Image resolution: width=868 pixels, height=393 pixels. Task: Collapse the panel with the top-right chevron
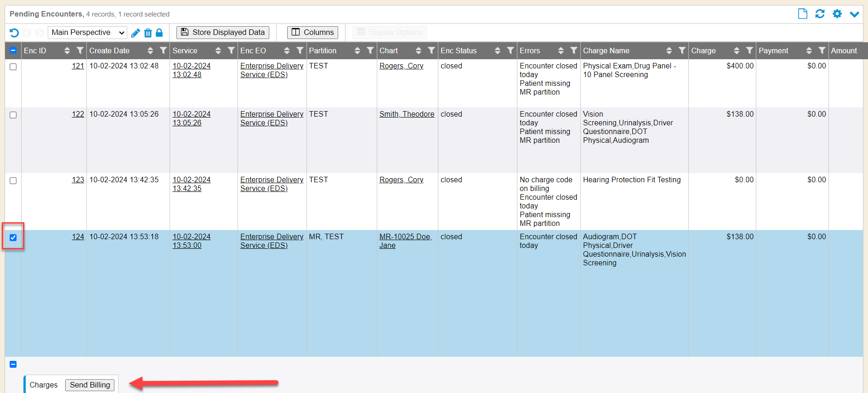[x=854, y=14]
